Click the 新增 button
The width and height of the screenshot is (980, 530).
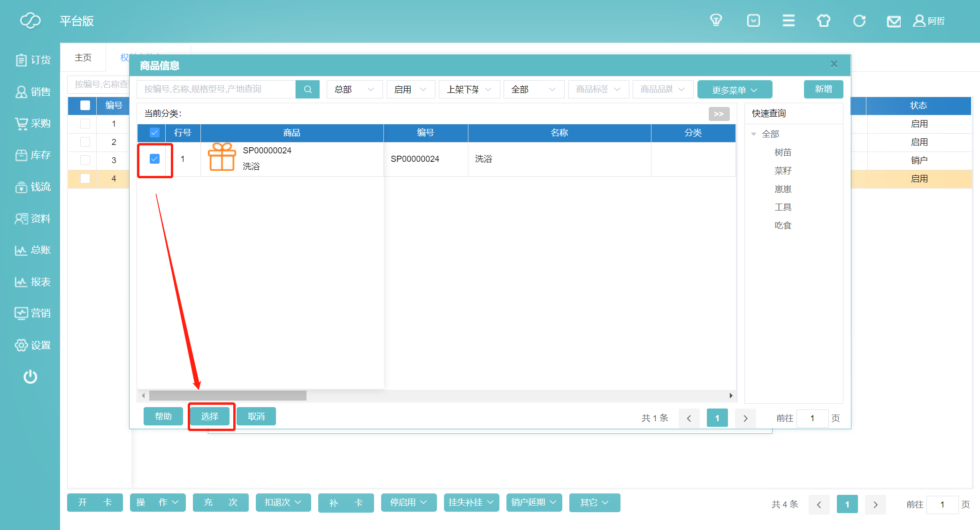pyautogui.click(x=823, y=89)
